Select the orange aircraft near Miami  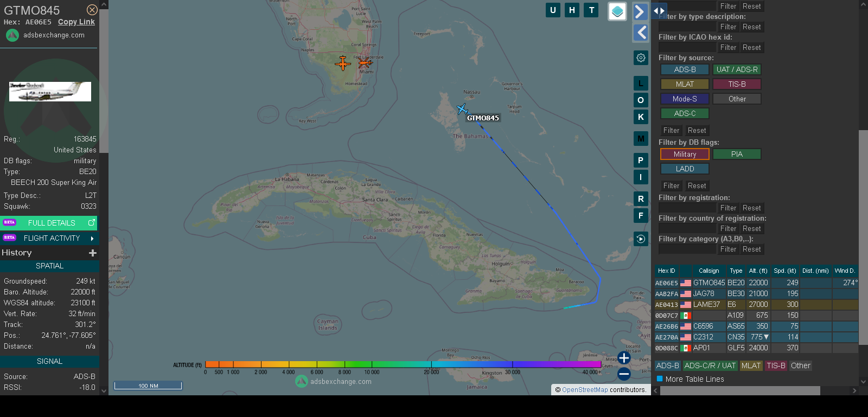coord(365,63)
